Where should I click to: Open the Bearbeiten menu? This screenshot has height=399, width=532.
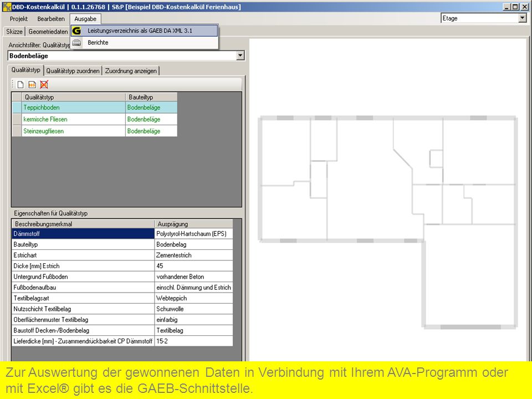pyautogui.click(x=51, y=19)
